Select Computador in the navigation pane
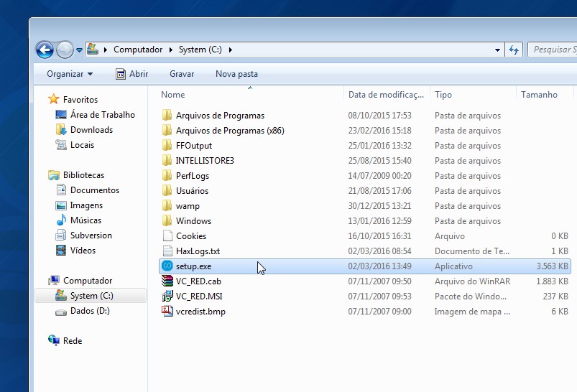577x392 pixels. pos(88,281)
